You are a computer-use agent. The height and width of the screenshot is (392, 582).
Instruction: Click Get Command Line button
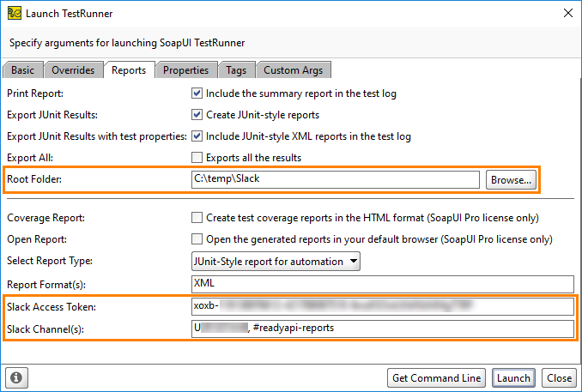436,378
